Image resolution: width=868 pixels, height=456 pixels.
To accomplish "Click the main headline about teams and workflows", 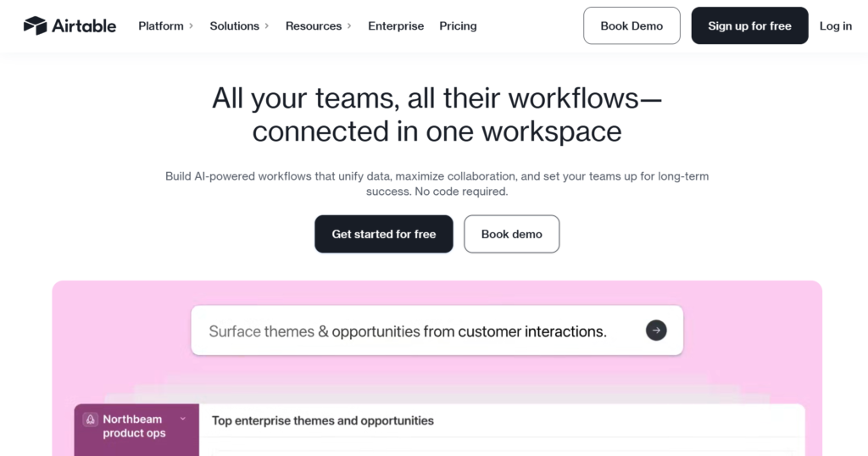I will tap(437, 114).
